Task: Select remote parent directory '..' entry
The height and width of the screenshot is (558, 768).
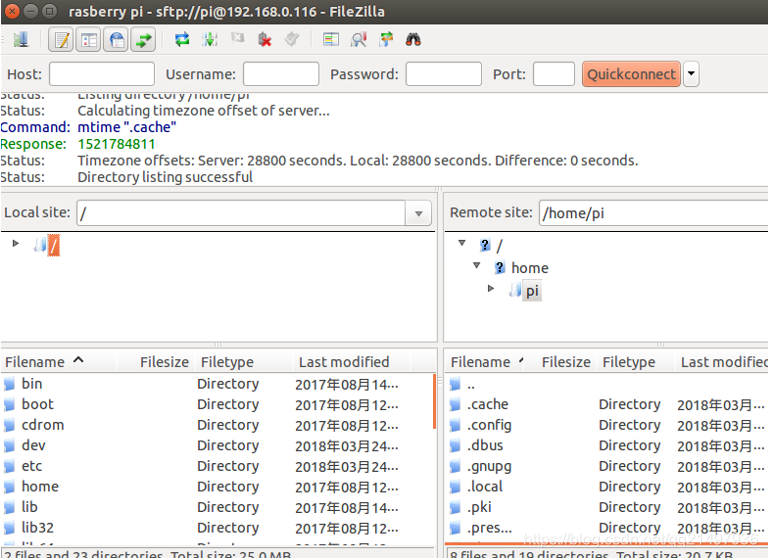Action: (x=606, y=384)
